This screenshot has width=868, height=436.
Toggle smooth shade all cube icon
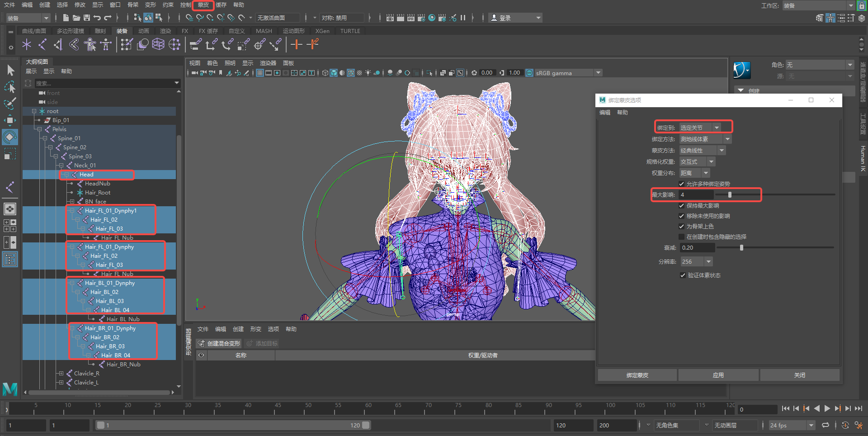tap(334, 73)
